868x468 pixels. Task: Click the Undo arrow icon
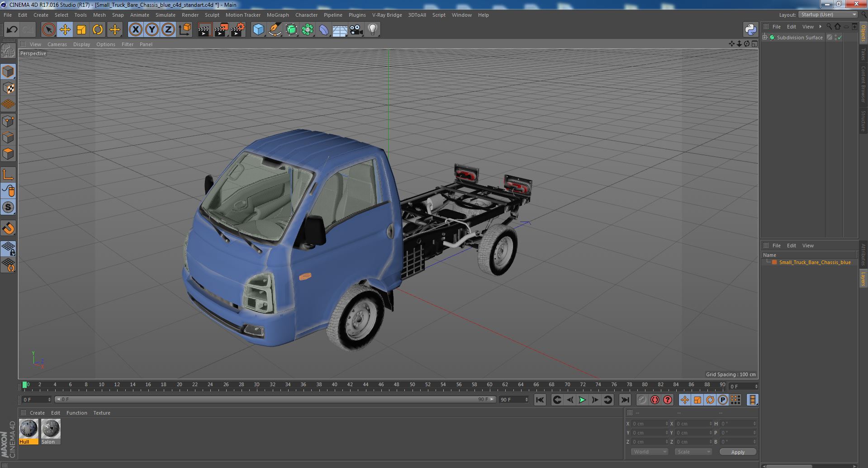click(x=12, y=30)
